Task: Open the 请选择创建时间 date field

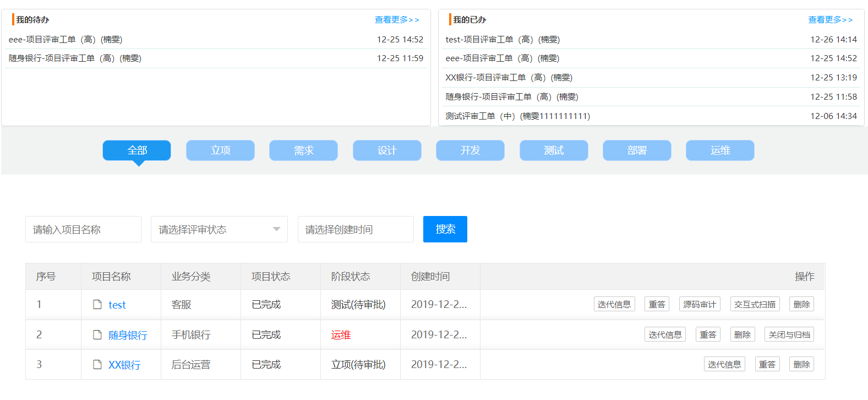Action: [356, 229]
